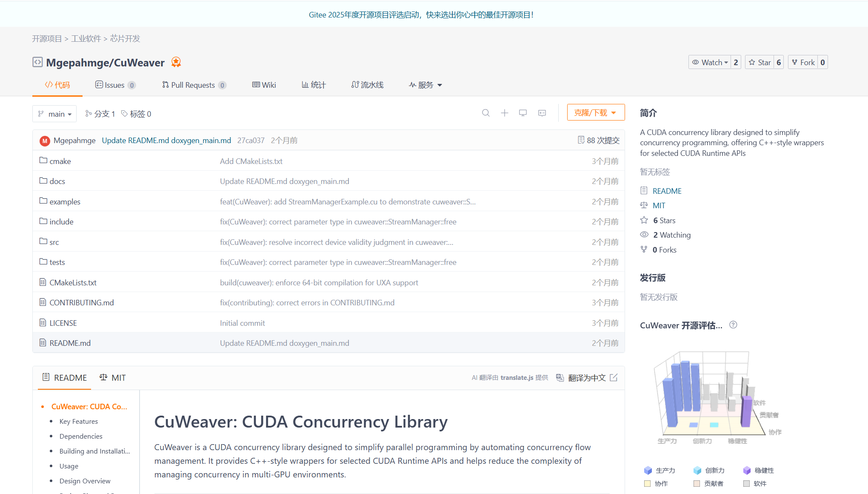Switch to the Issues tab
The image size is (868, 494).
click(115, 85)
